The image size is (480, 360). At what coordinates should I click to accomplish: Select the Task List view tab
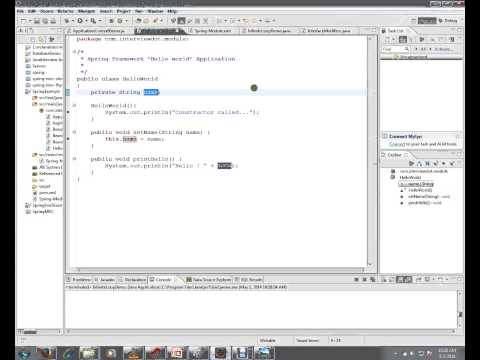[x=396, y=31]
